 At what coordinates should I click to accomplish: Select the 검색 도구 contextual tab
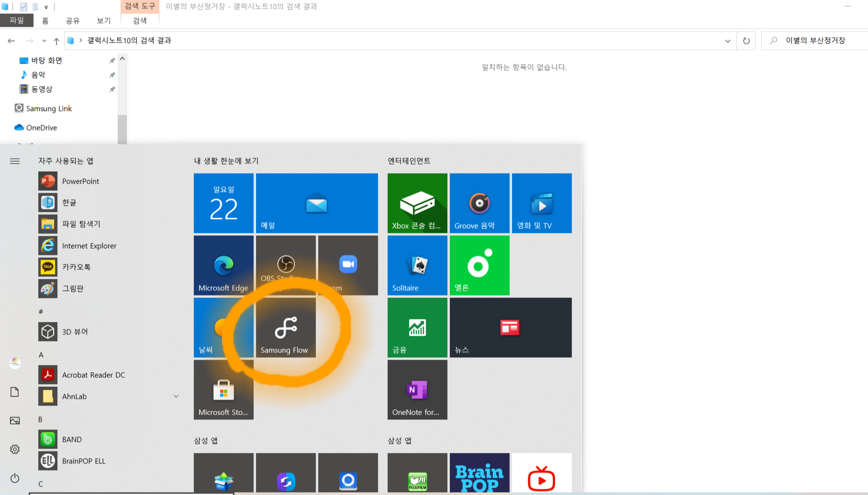tap(140, 6)
